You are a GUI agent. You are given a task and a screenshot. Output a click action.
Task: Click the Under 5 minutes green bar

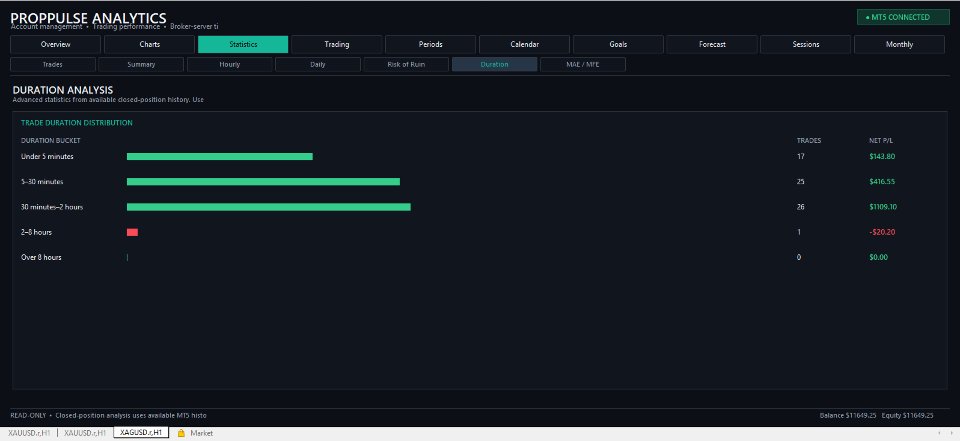(220, 157)
